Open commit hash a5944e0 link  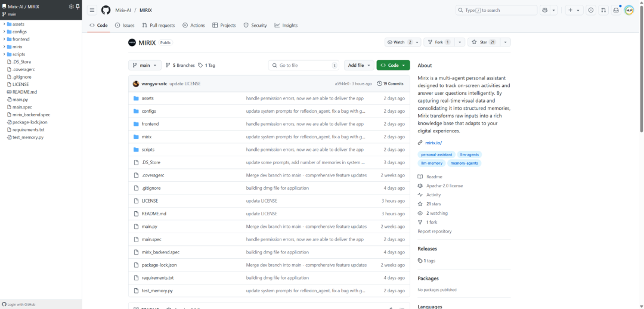pyautogui.click(x=342, y=84)
